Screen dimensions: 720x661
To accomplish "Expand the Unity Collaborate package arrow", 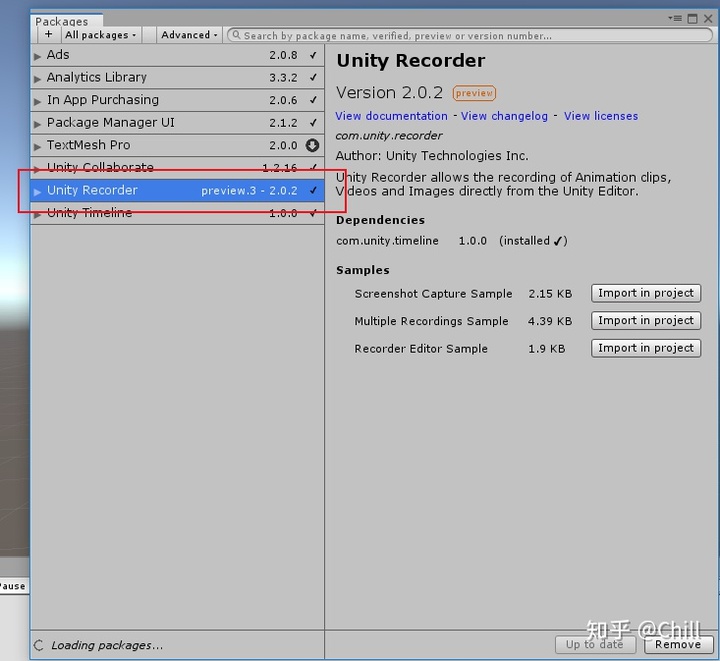I will pyautogui.click(x=37, y=169).
